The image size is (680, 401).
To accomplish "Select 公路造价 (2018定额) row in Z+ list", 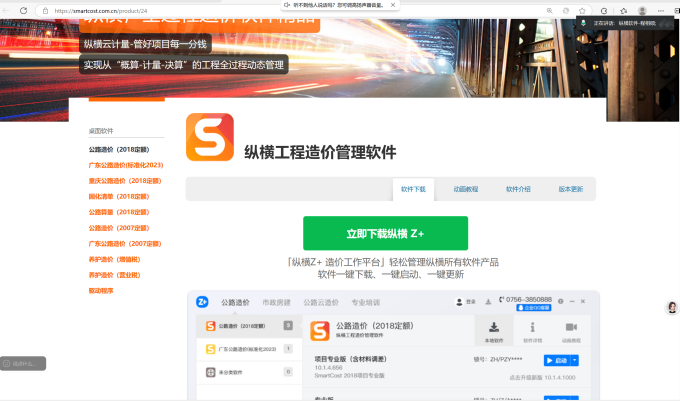I will [249, 326].
